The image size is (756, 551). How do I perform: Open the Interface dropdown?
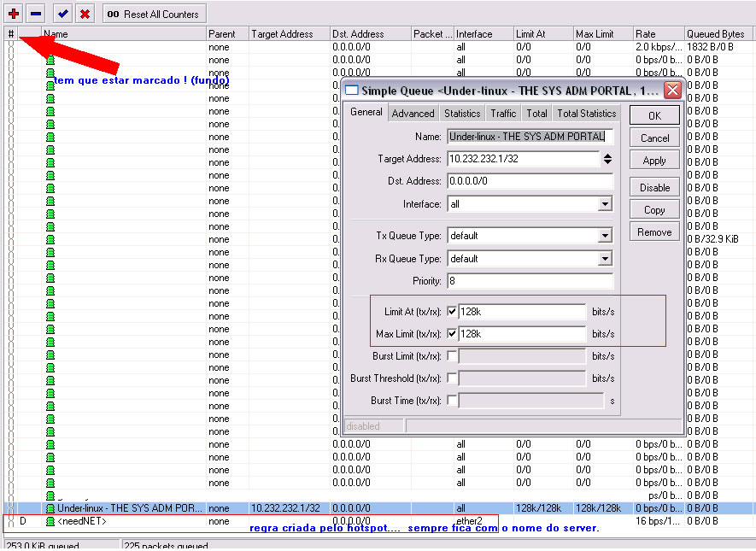[605, 204]
